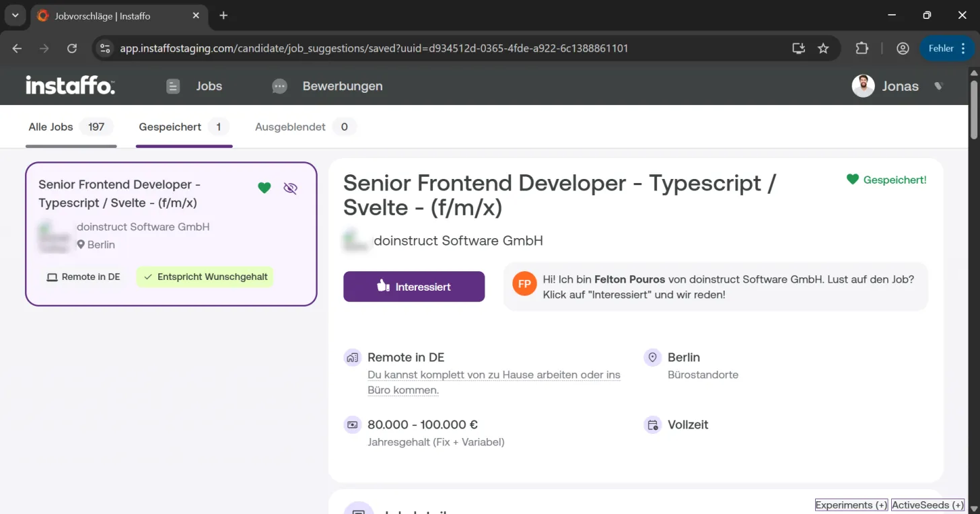980x514 pixels.
Task: Open the Experiments (+) debug button
Action: [851, 505]
